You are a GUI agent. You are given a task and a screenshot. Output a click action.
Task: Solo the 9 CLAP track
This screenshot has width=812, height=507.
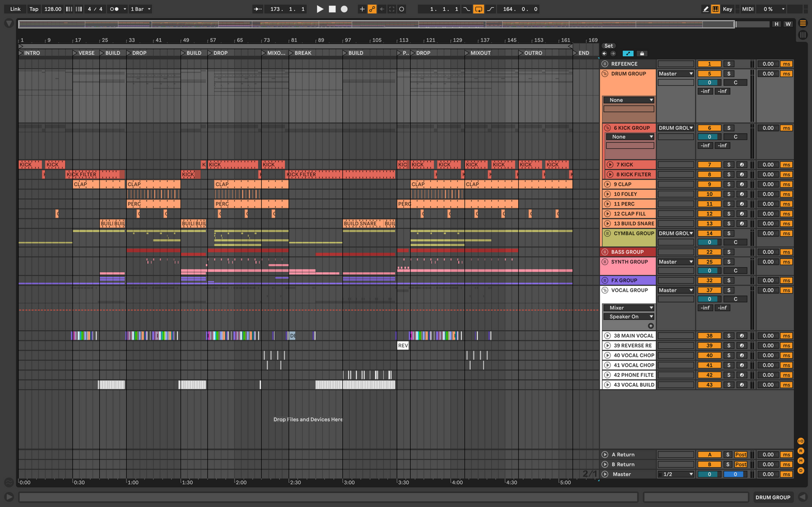pos(728,184)
